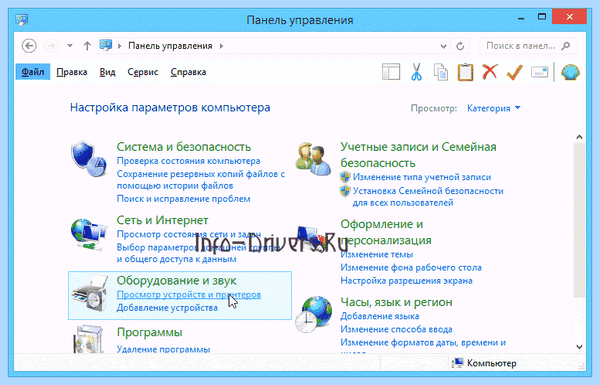Click Добавление устройства link
Viewport: 600px width, 385px height.
click(167, 308)
